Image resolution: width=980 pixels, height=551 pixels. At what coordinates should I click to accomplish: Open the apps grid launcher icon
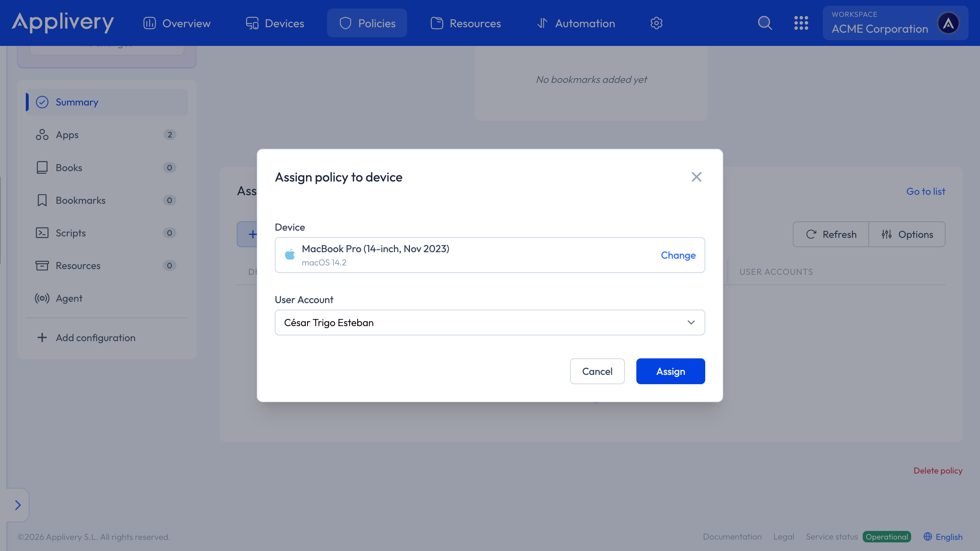801,23
